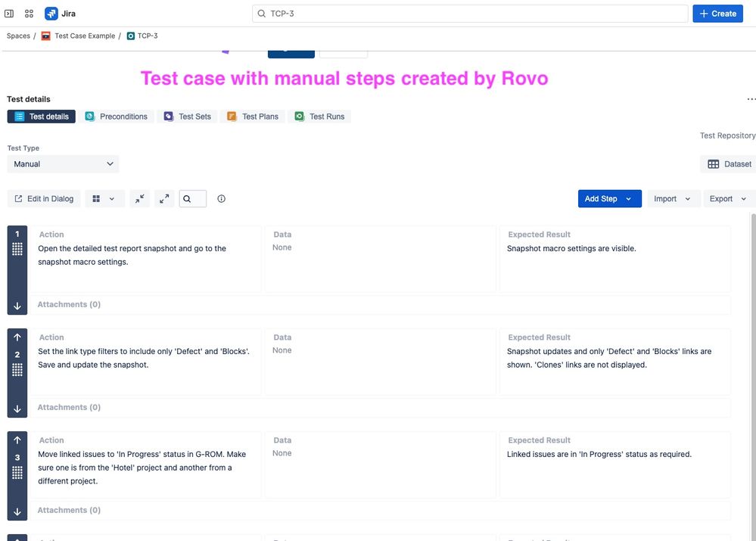Open the Test Runs tab
The width and height of the screenshot is (756, 541).
point(325,117)
